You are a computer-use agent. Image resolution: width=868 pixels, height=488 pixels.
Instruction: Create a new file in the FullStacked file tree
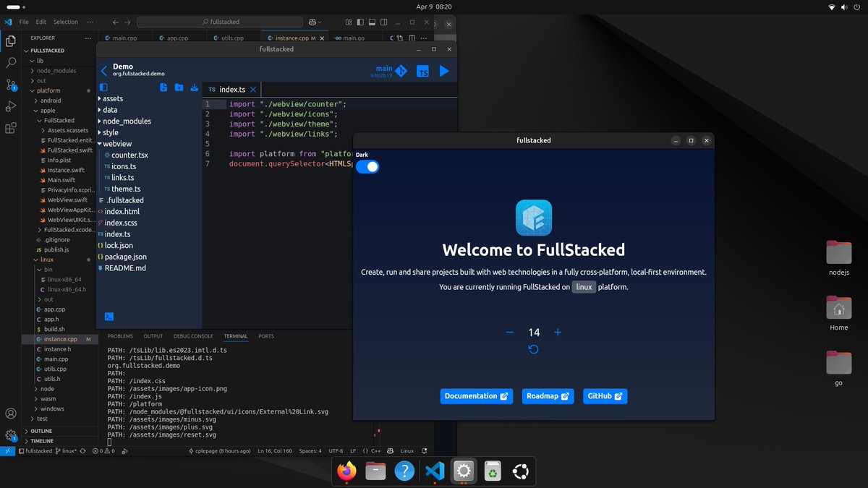coord(163,87)
